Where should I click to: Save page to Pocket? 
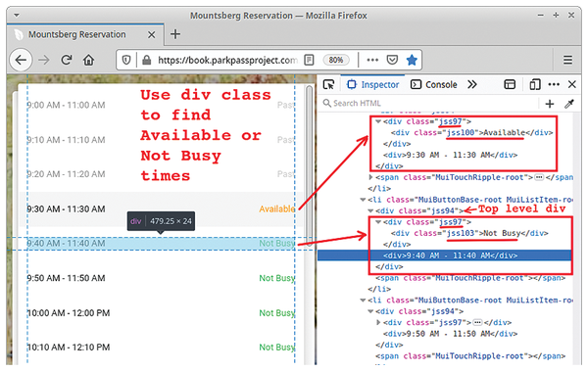[392, 60]
